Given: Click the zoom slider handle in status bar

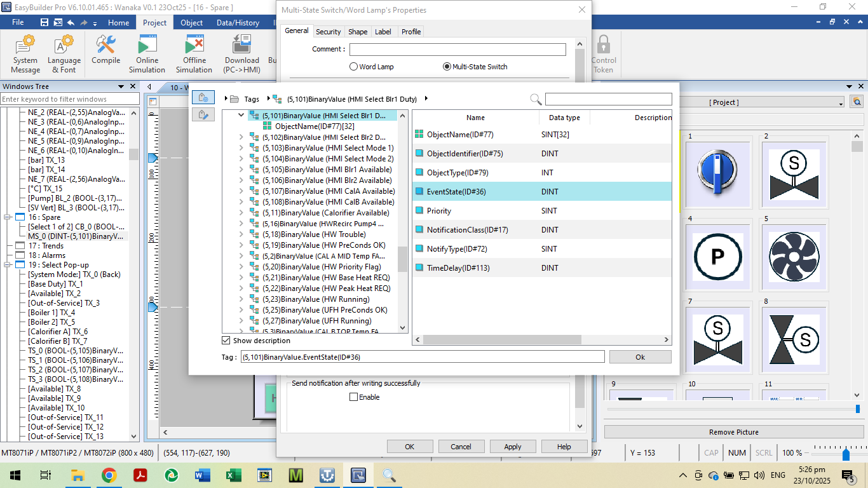Looking at the screenshot, I should [x=846, y=454].
